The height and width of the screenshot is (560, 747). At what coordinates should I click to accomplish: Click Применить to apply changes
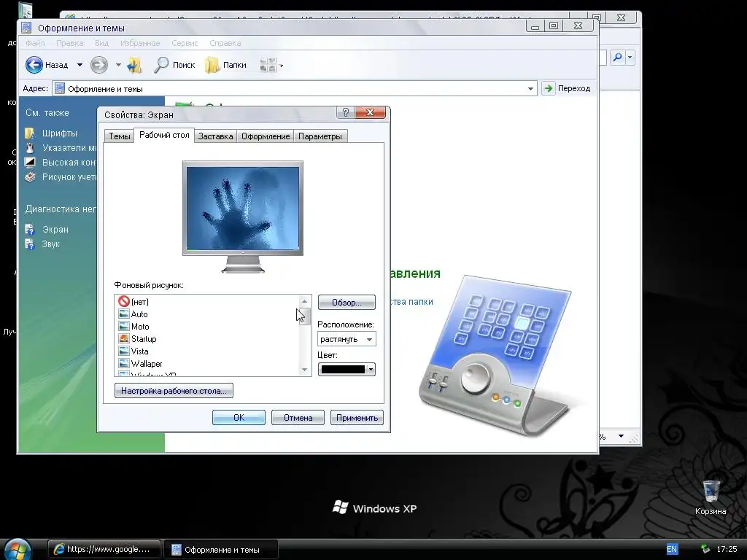click(357, 418)
